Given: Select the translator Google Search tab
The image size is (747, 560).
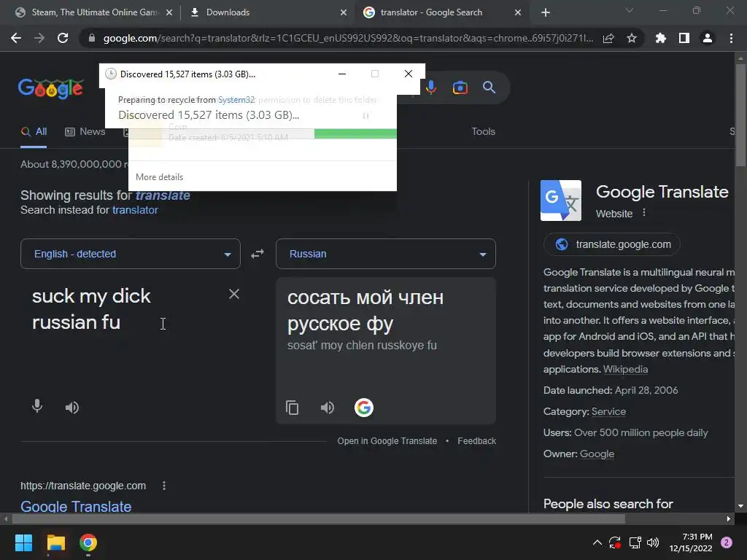Looking at the screenshot, I should [431, 12].
